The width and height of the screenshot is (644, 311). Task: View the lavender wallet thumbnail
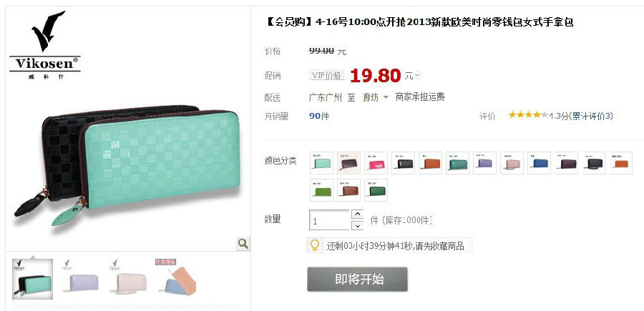pyautogui.click(x=80, y=279)
